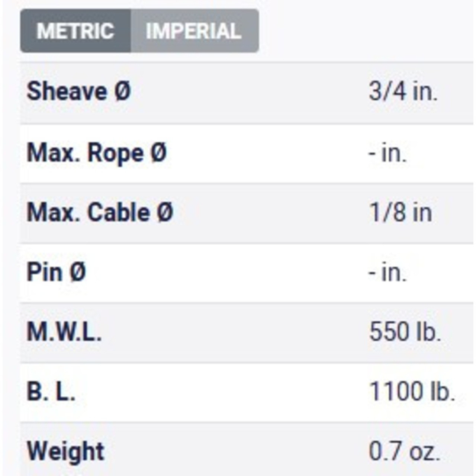Viewport: 476px width, 476px height.
Task: Click the 1/8 in cable value
Action: click(x=401, y=213)
